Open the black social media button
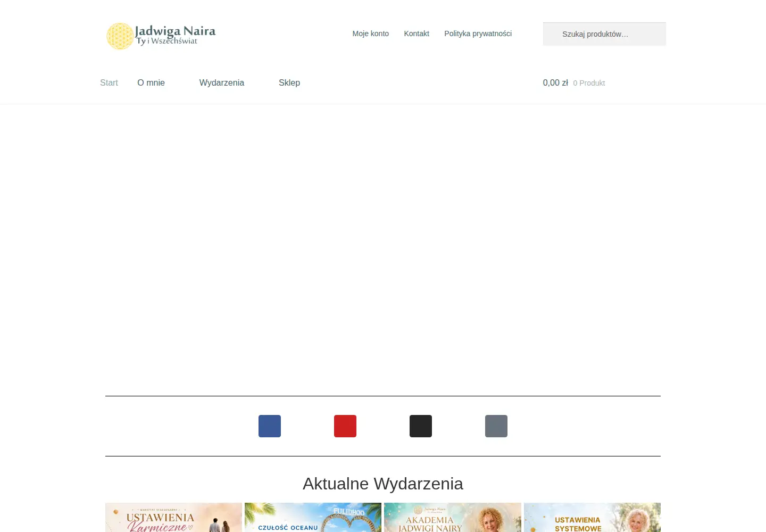766x532 pixels. pos(421,426)
